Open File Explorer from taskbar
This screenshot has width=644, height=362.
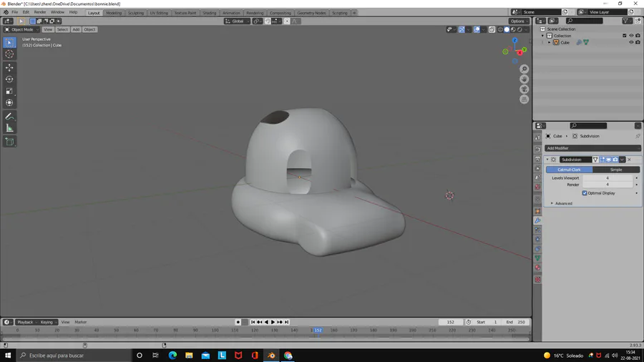[x=189, y=356]
